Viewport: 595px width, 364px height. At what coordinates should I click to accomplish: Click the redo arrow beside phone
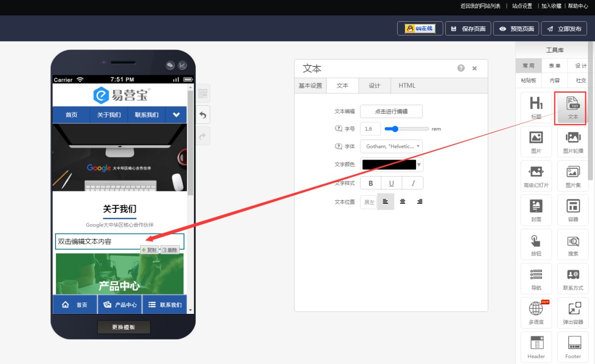point(203,136)
